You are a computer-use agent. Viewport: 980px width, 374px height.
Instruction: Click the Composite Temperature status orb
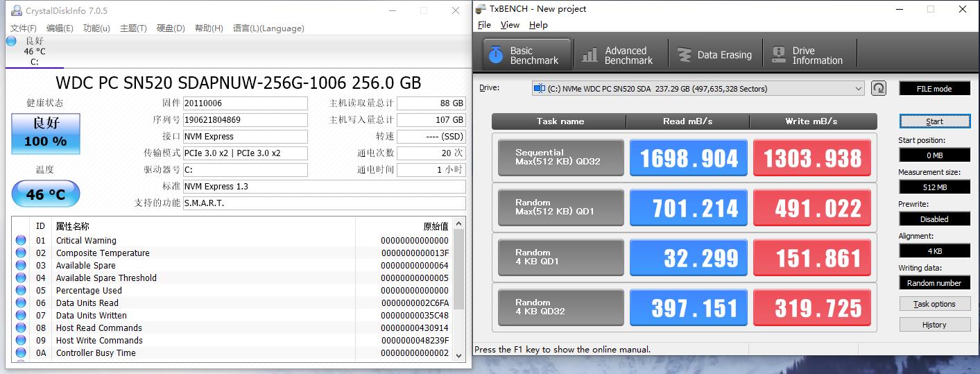point(21,253)
